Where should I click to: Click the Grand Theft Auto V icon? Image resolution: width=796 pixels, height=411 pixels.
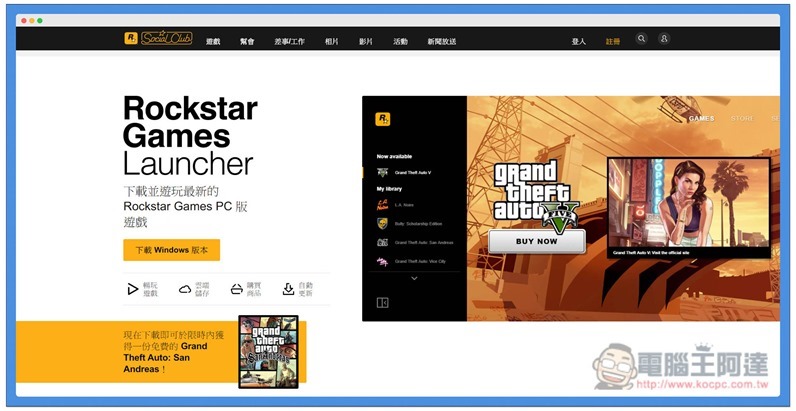[382, 173]
